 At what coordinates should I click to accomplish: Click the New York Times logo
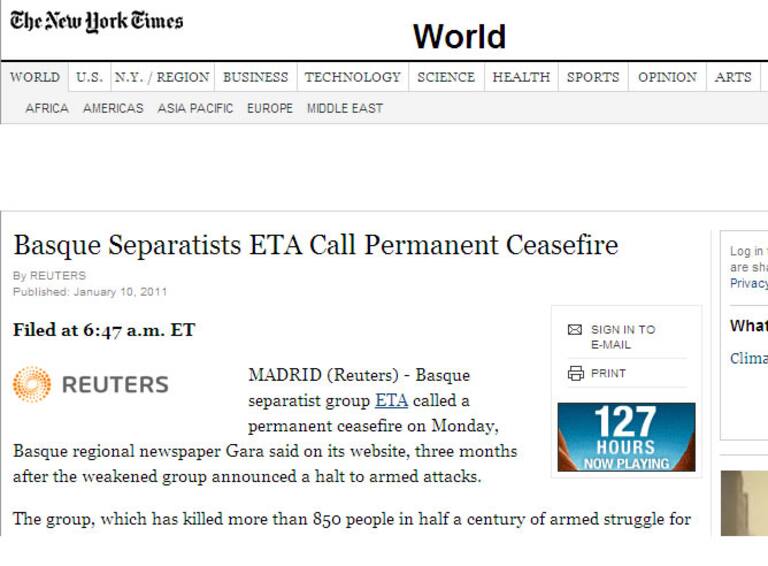97,22
